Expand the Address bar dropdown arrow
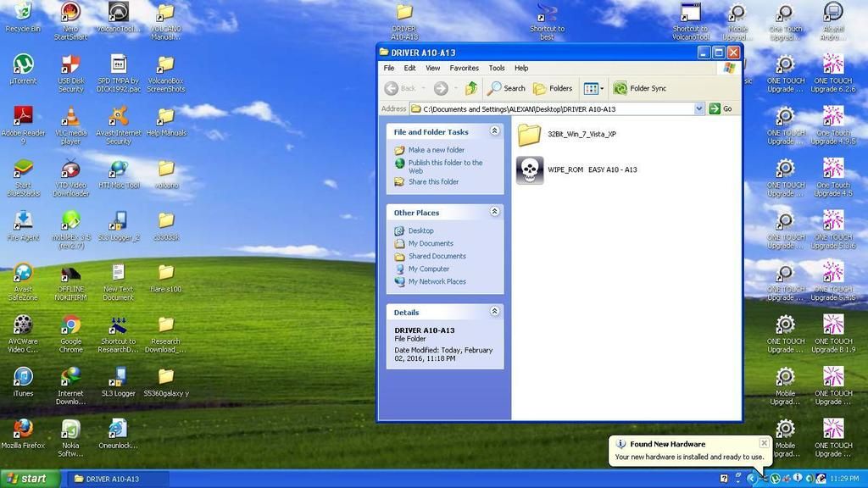The image size is (868, 488). (x=699, y=108)
